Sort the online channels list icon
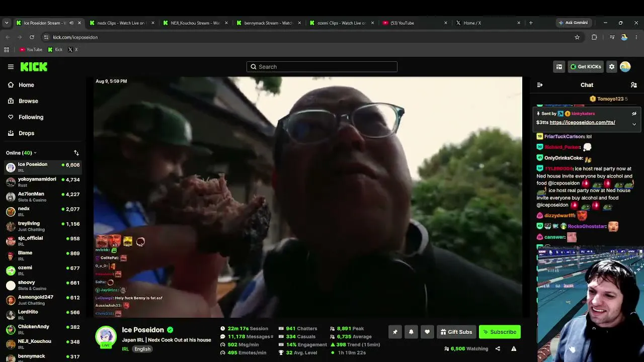This screenshot has height=362, width=644. [76, 153]
